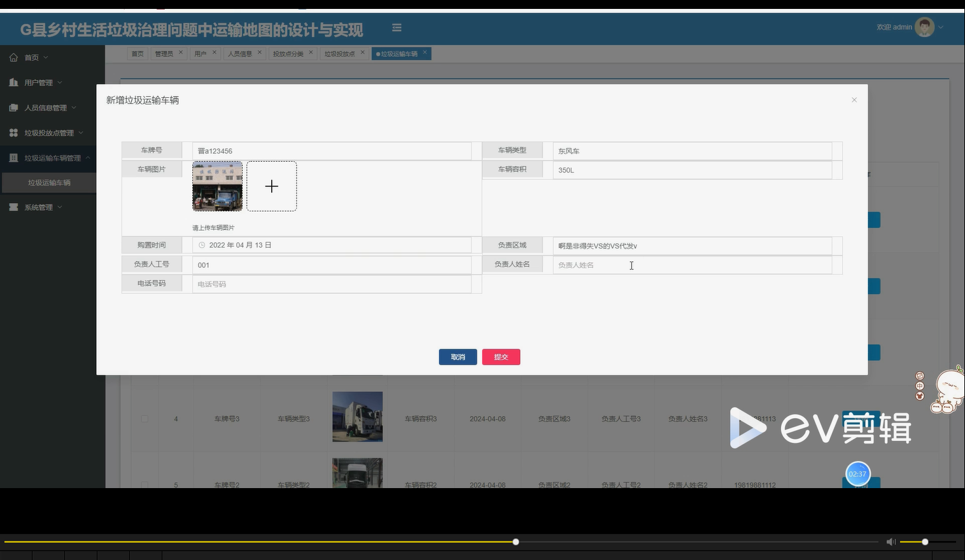Close the 管理员 tab
This screenshot has height=560, width=965.
coord(181,52)
